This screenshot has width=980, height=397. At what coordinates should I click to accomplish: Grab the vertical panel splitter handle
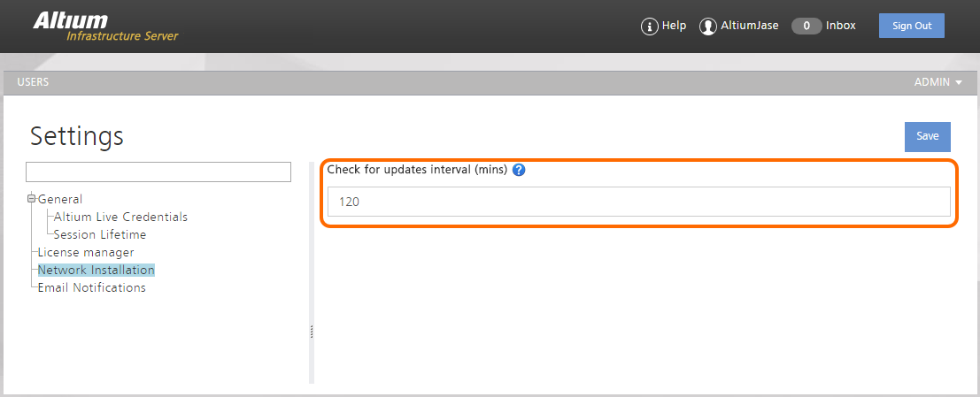click(312, 332)
